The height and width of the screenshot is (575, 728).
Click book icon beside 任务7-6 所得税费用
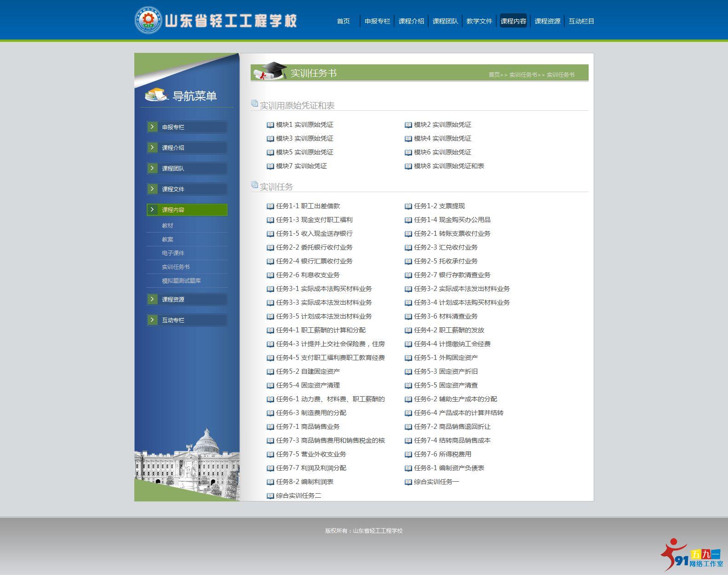click(x=408, y=455)
